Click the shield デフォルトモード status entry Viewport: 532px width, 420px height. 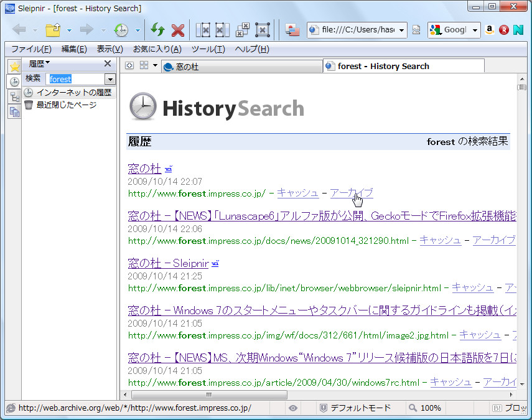[355, 408]
